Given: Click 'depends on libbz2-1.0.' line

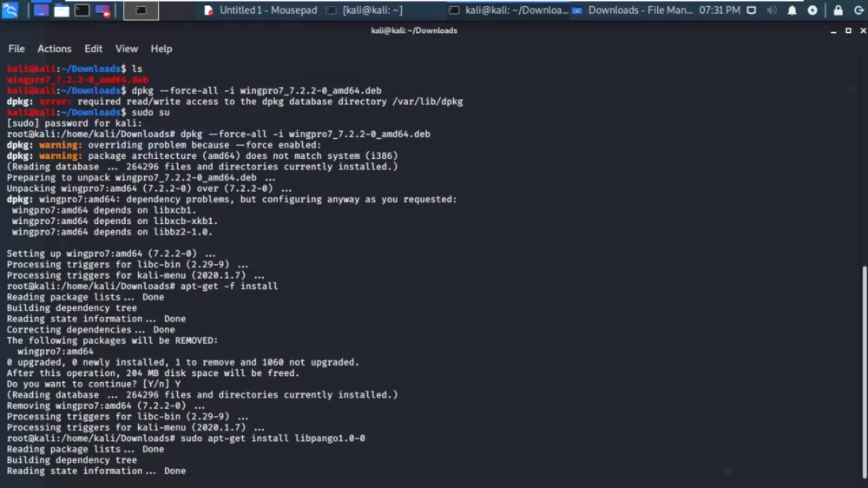Looking at the screenshot, I should point(112,232).
